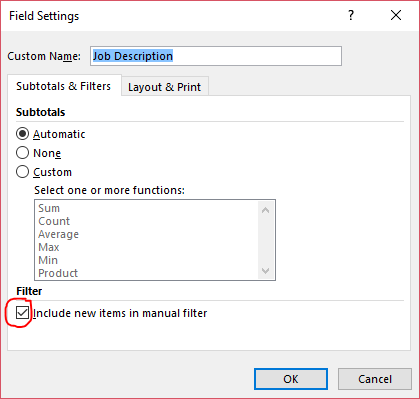Select Min in the functions list
420x399 pixels.
pyautogui.click(x=147, y=260)
